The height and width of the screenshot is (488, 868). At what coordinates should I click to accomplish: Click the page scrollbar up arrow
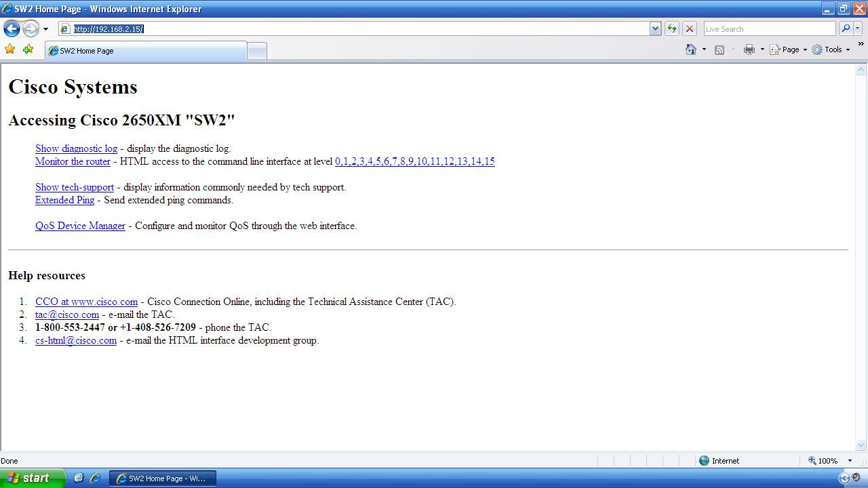tap(861, 70)
